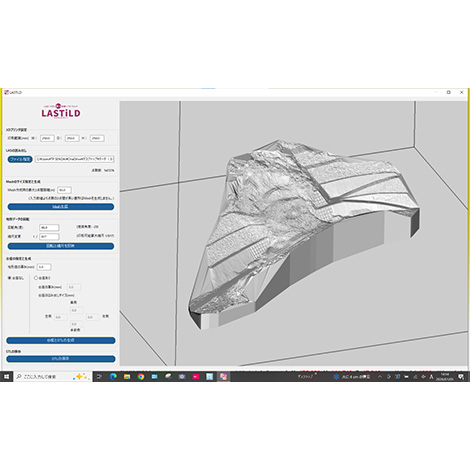Launch Microsoft Edge from the taskbar
The width and height of the screenshot is (470, 470).
point(113,376)
